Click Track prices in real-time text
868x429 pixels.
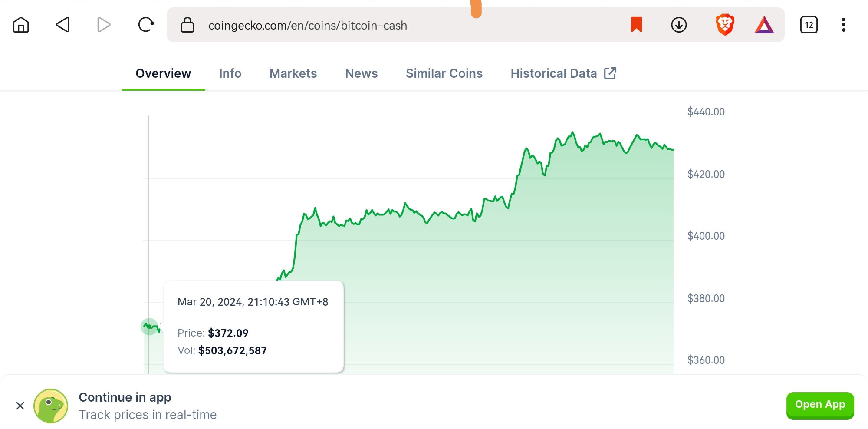coord(148,415)
